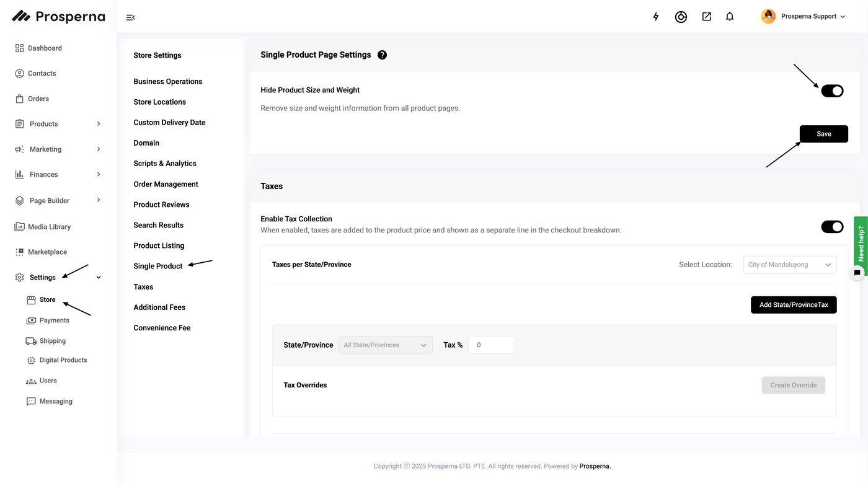Click the Tax % input field
Viewport: 868px width, 486px height.
pyautogui.click(x=491, y=345)
